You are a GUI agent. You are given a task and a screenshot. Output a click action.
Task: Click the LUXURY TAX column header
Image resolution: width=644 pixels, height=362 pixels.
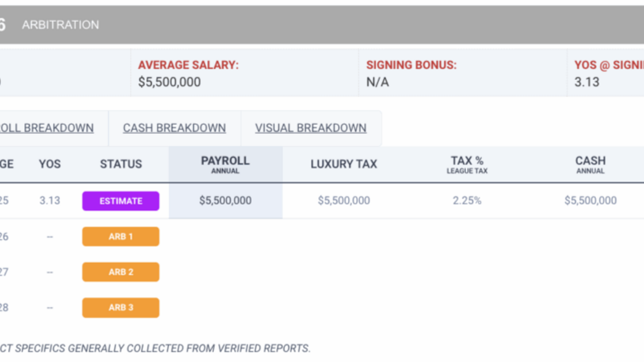pyautogui.click(x=344, y=164)
